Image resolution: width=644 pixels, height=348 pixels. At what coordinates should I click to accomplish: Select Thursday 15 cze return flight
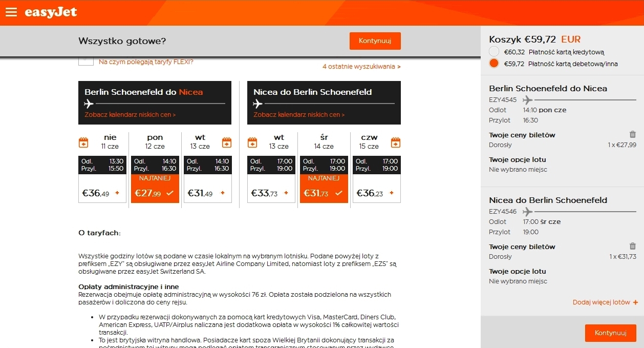(377, 179)
